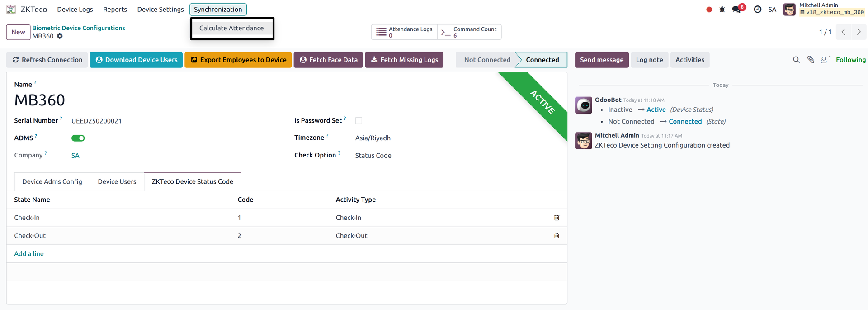Check the Is Password Set checkbox

click(x=359, y=121)
